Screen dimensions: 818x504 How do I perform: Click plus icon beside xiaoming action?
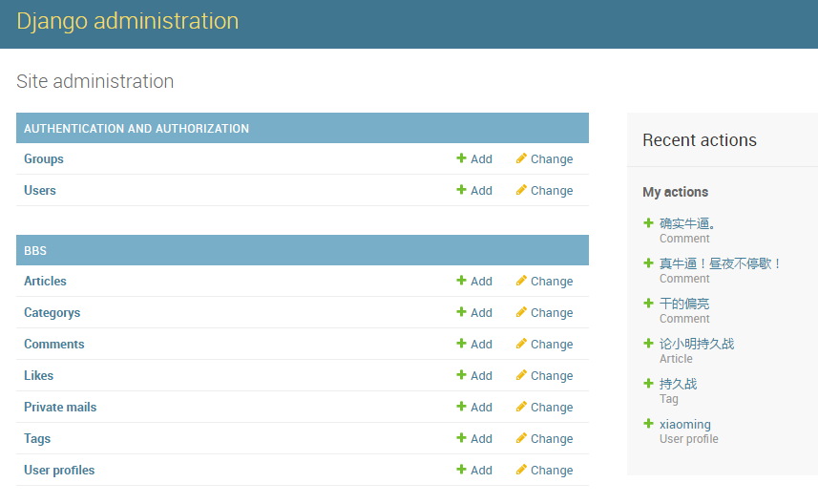[x=648, y=423]
